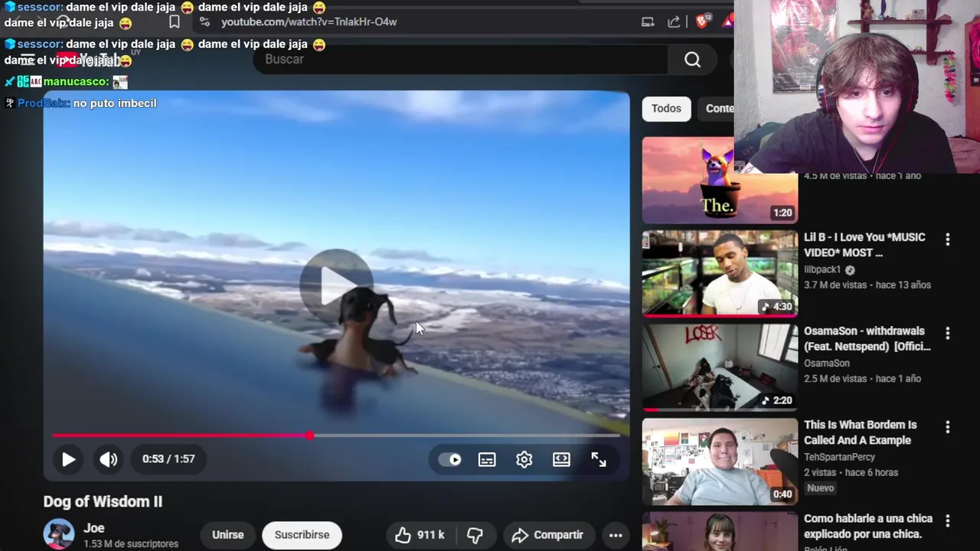Open the lilbpack1 channel name

tap(822, 269)
